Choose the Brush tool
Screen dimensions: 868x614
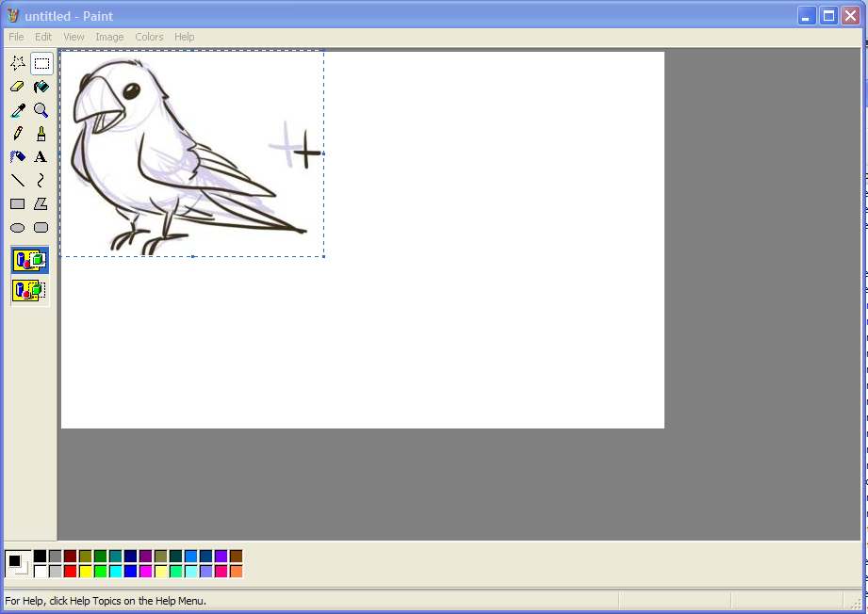(41, 134)
